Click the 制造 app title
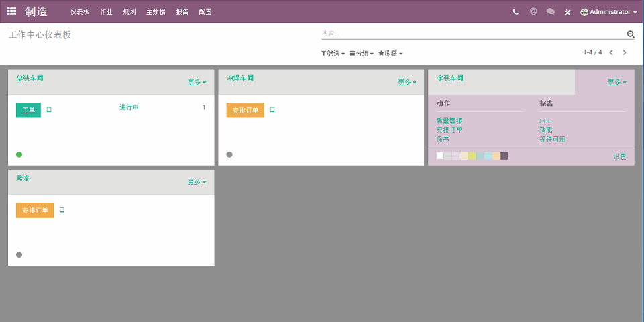This screenshot has height=322, width=644. 36,12
